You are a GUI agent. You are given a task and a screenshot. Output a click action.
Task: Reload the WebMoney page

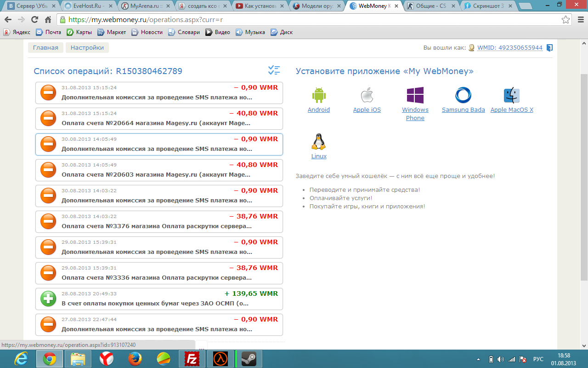34,20
